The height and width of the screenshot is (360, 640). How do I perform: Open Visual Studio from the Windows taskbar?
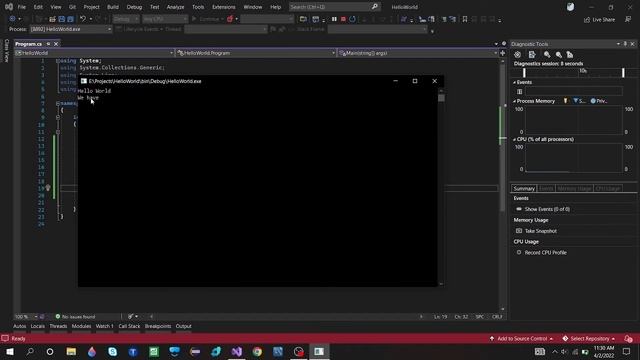coord(237,351)
